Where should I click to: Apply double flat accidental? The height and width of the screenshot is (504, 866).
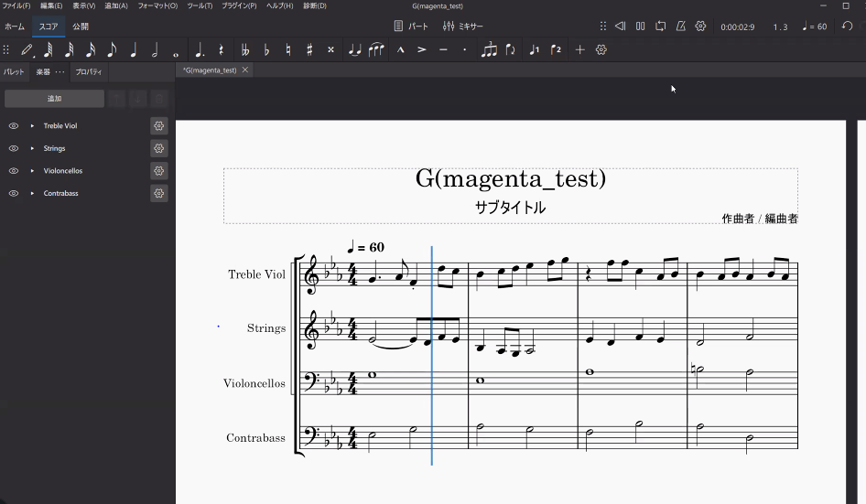coord(245,50)
